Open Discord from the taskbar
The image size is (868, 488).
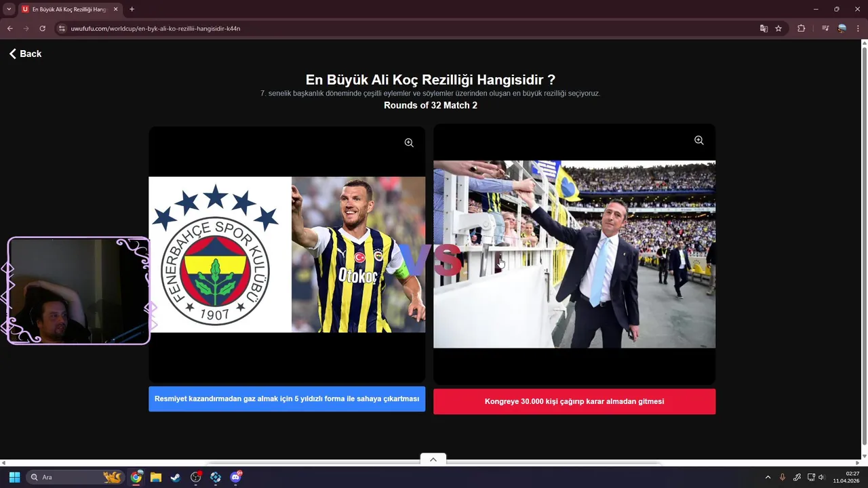click(235, 477)
